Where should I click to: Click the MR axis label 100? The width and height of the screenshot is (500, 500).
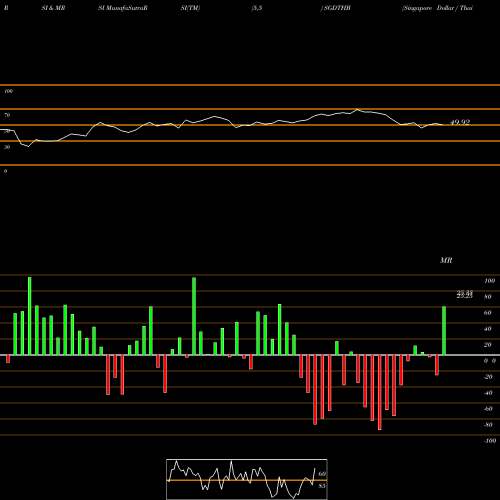tap(489, 281)
